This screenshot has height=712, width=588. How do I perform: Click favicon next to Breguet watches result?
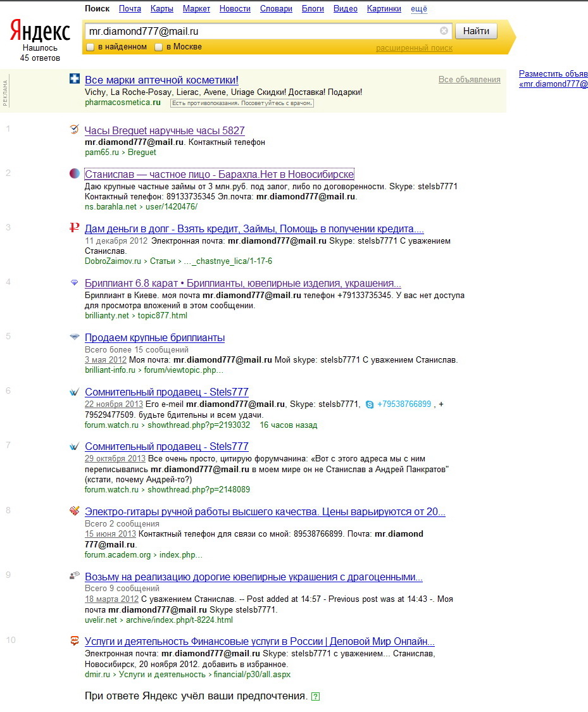[x=75, y=130]
